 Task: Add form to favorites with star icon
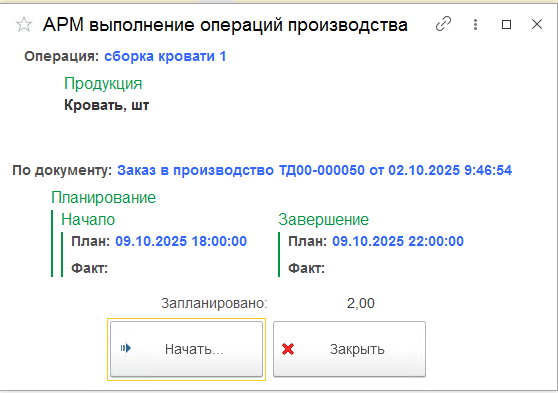click(24, 25)
